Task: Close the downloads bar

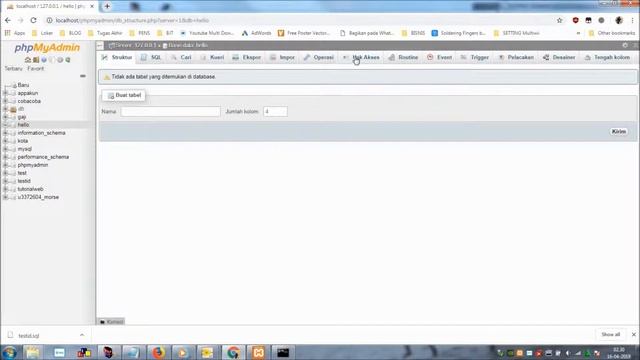Action: [633, 335]
